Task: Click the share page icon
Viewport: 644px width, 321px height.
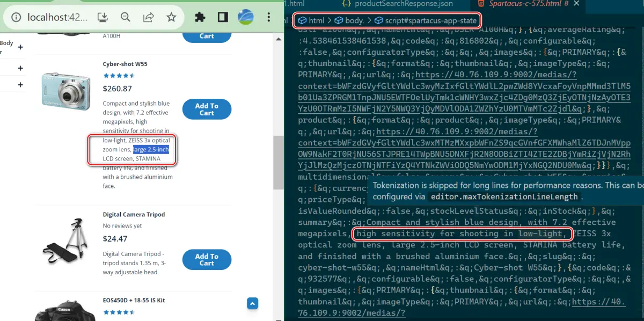Action: (x=148, y=17)
